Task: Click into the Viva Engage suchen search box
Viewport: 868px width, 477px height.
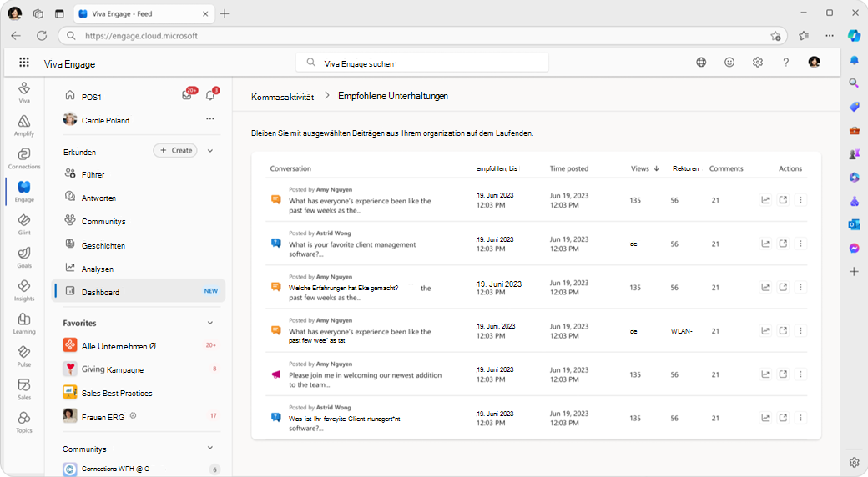Action: [422, 63]
